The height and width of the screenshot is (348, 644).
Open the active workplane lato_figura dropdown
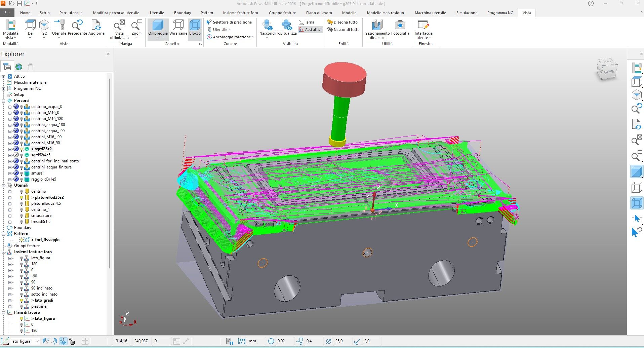[37, 341]
